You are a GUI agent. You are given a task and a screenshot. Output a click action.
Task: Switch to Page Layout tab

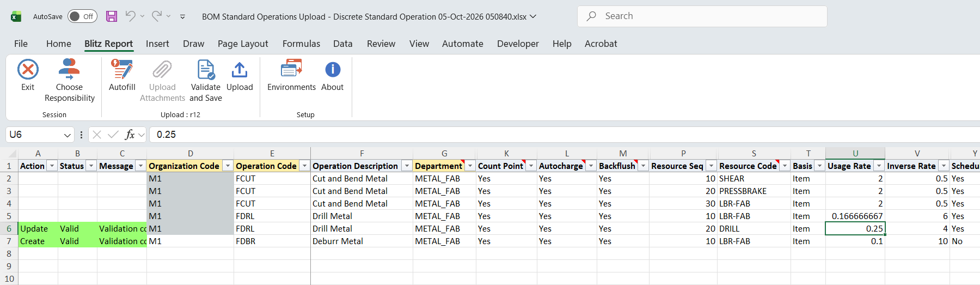pos(243,44)
